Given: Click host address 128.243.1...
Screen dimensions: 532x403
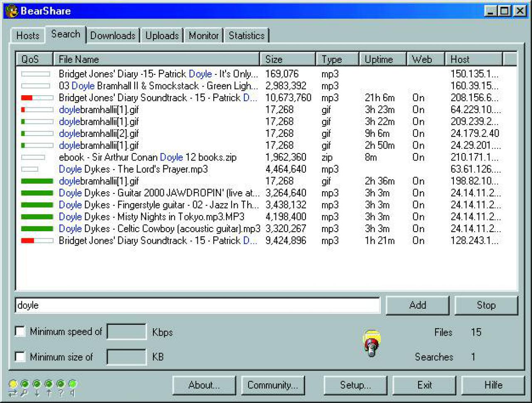Looking at the screenshot, I should [x=475, y=241].
